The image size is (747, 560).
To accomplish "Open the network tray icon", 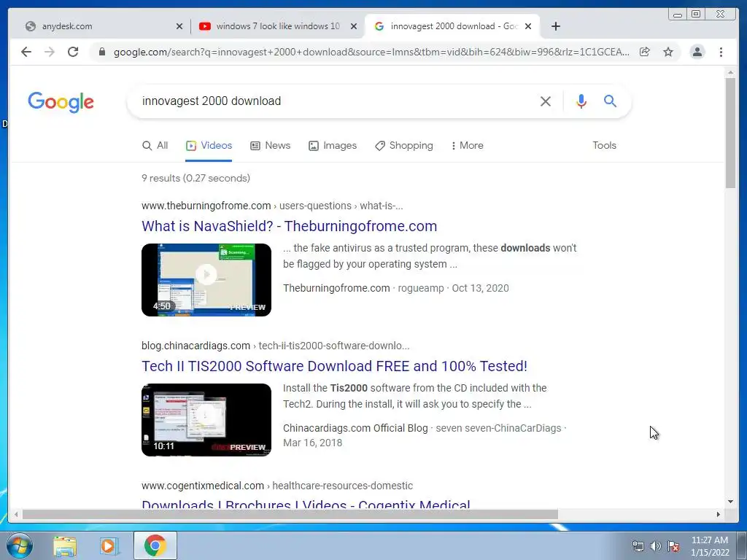I will [638, 546].
